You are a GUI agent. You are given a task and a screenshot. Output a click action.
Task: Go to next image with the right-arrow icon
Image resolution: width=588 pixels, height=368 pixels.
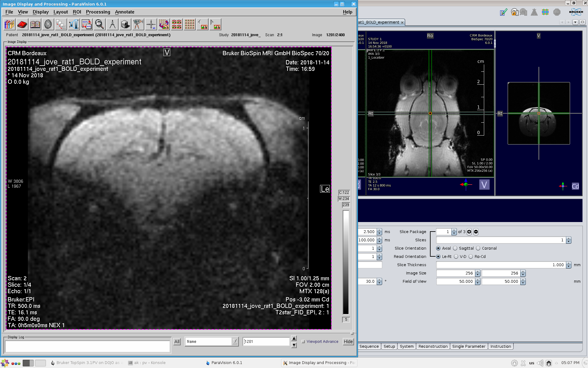pos(215,24)
